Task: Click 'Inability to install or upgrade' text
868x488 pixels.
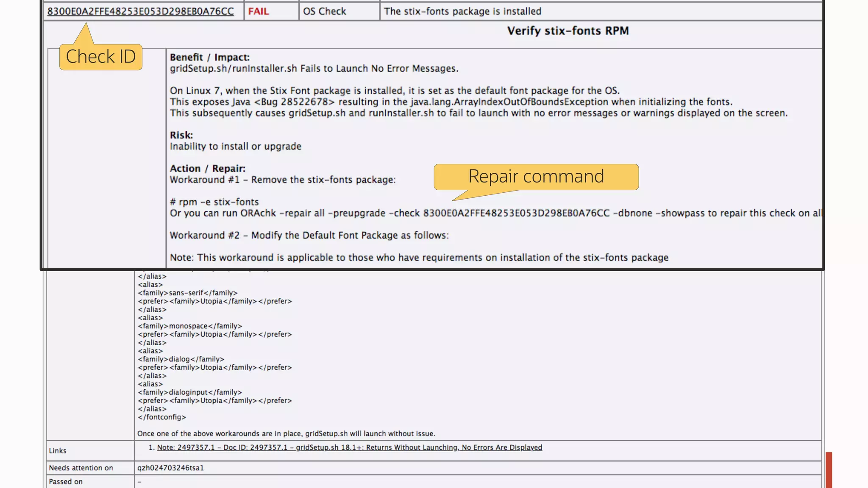Action: 236,147
